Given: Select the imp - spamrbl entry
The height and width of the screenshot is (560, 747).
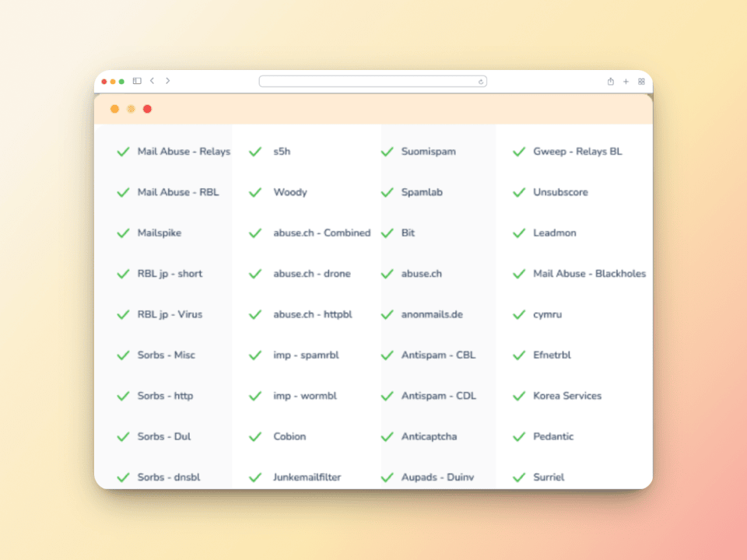Looking at the screenshot, I should click(306, 355).
